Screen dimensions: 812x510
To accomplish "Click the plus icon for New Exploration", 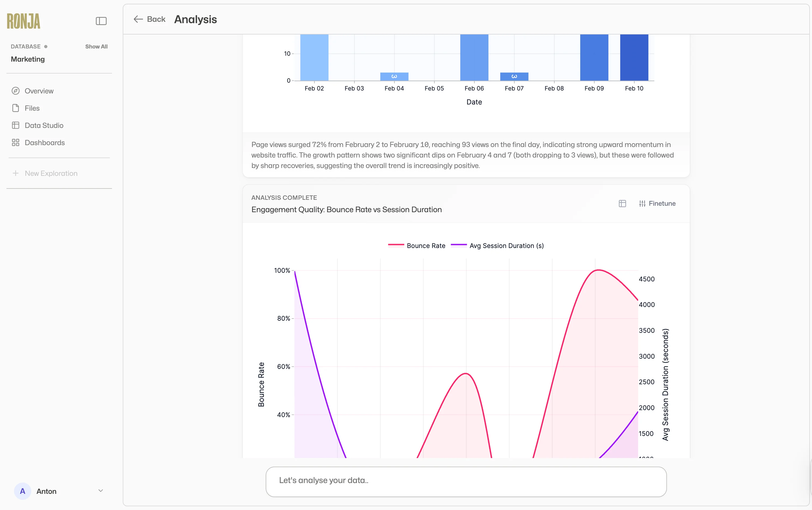I will tap(16, 173).
